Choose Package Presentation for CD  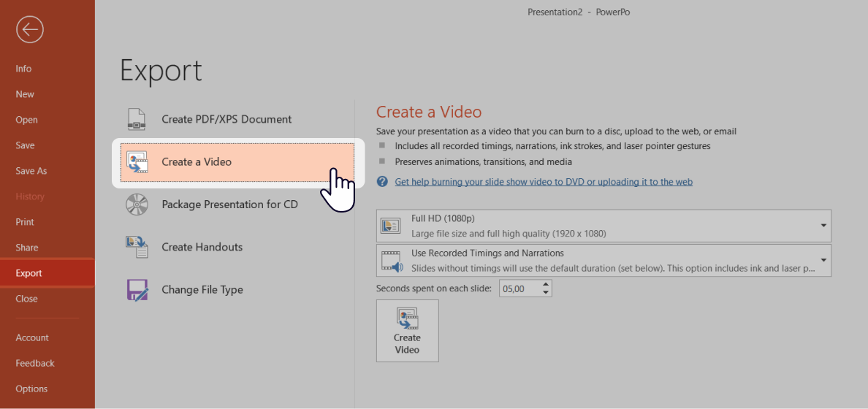pos(237,204)
